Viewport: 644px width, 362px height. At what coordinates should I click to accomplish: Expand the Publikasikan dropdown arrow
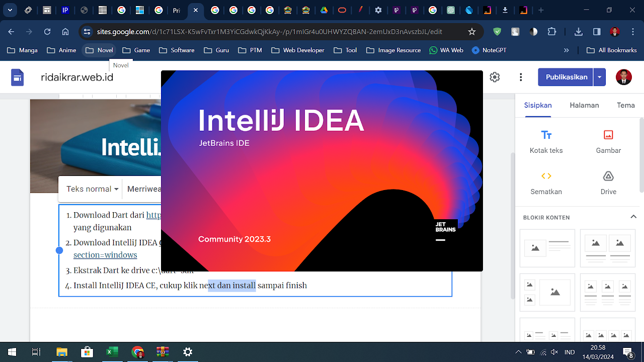(x=599, y=77)
